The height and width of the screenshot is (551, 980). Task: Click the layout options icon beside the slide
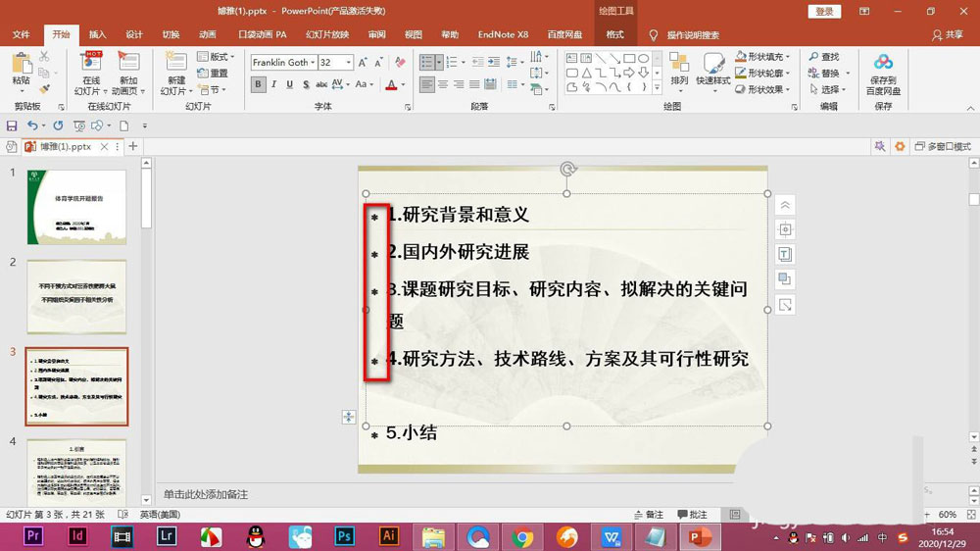pos(785,229)
